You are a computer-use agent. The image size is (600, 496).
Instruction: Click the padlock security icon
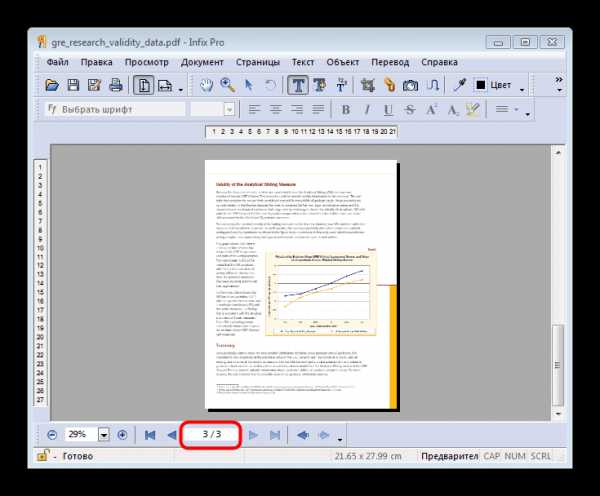pos(42,455)
